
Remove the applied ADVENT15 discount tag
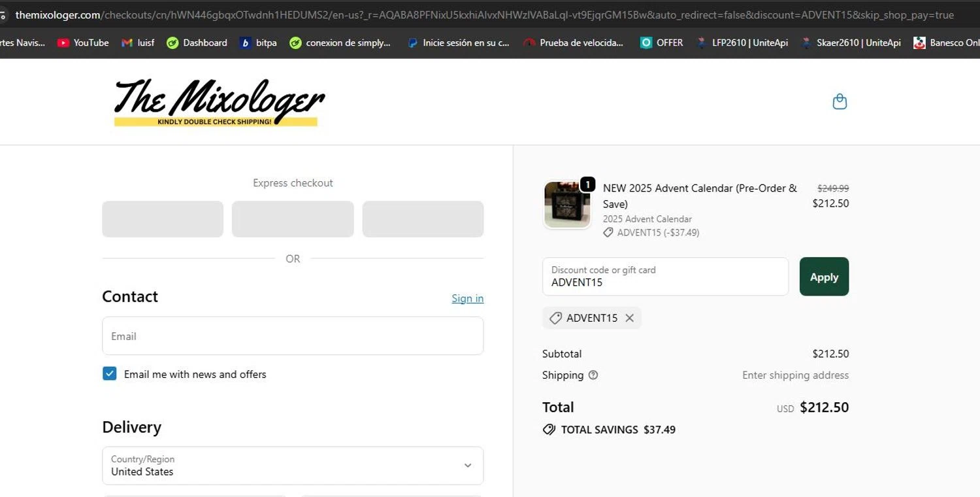pyautogui.click(x=629, y=318)
